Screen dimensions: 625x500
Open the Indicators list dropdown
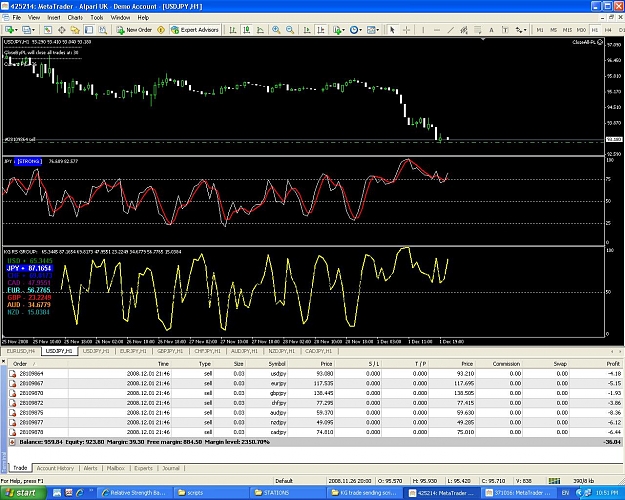coord(339,30)
